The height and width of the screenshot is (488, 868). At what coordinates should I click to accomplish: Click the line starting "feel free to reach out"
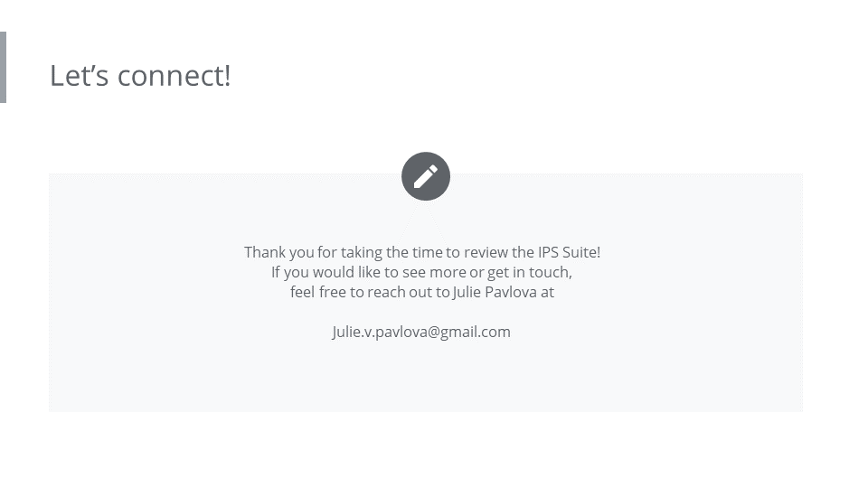click(x=421, y=292)
